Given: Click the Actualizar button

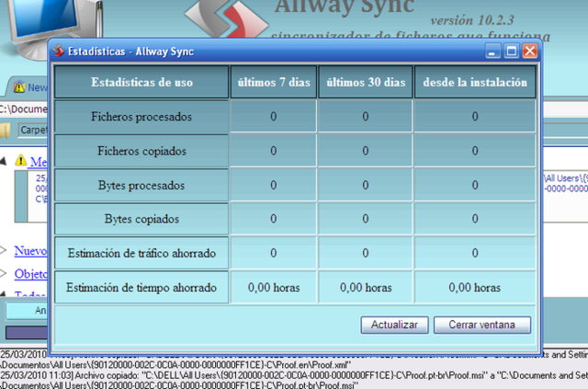Looking at the screenshot, I should [394, 325].
